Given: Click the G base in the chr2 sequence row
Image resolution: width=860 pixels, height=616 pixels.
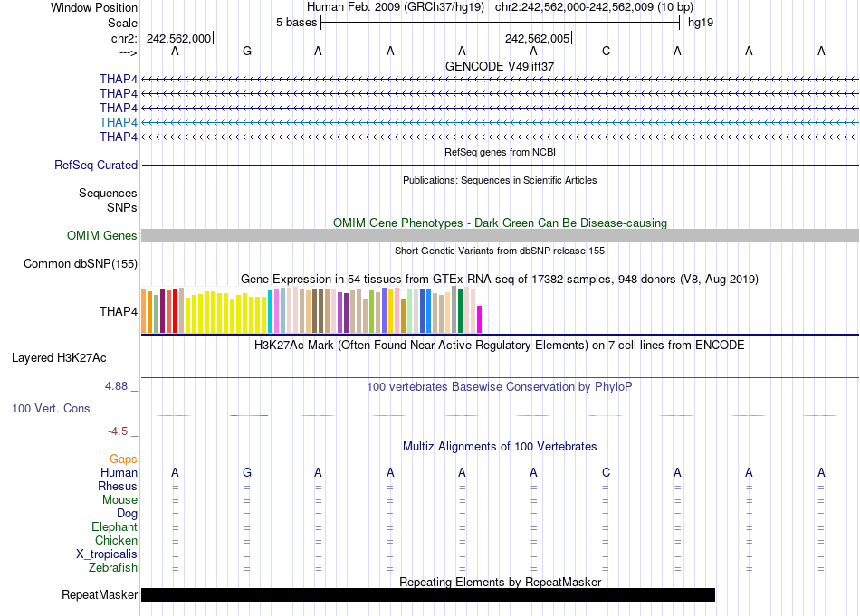Looking at the screenshot, I should click(247, 51).
